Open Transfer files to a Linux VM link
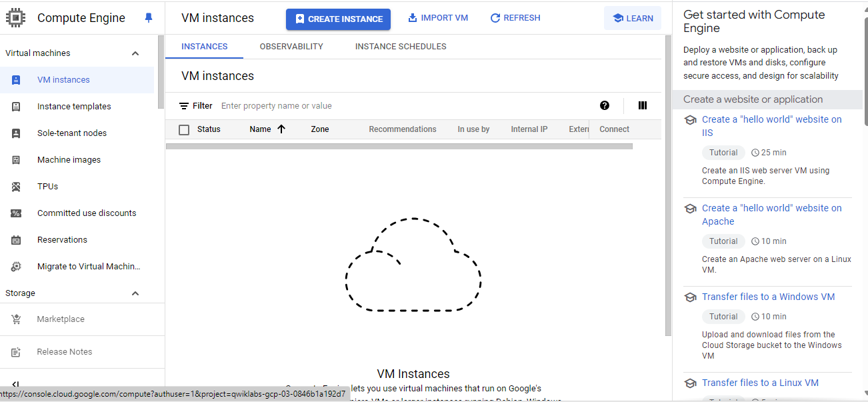Image resolution: width=868 pixels, height=402 pixels. tap(760, 383)
